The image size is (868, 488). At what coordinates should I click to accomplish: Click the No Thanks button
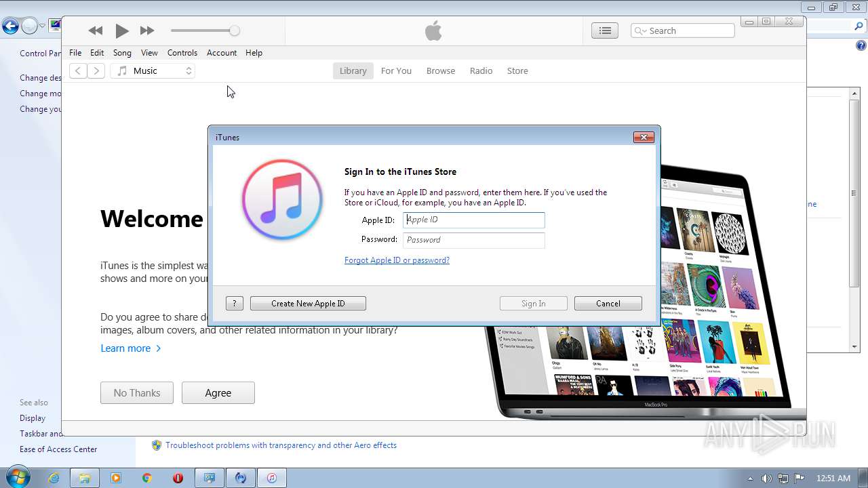click(137, 393)
